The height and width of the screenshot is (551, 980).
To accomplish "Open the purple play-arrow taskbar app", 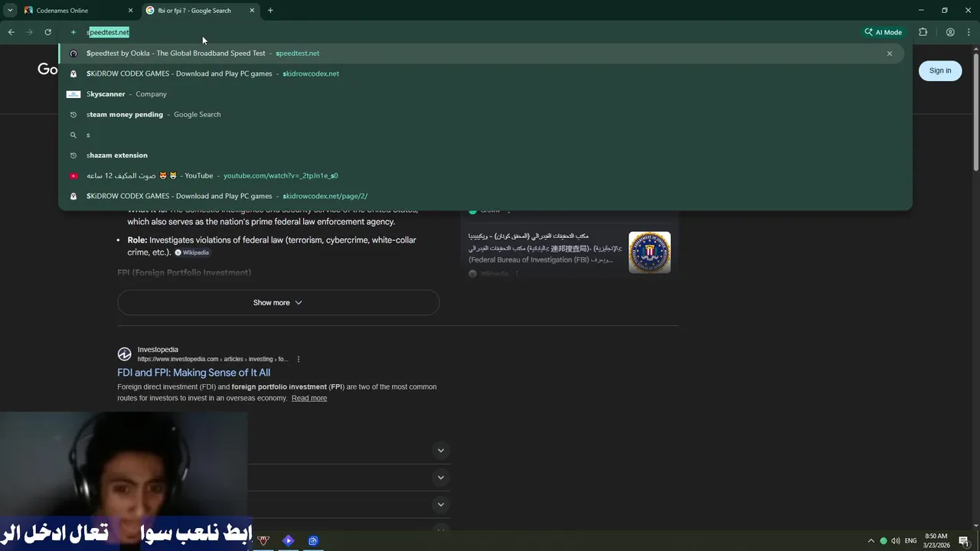I will [288, 540].
